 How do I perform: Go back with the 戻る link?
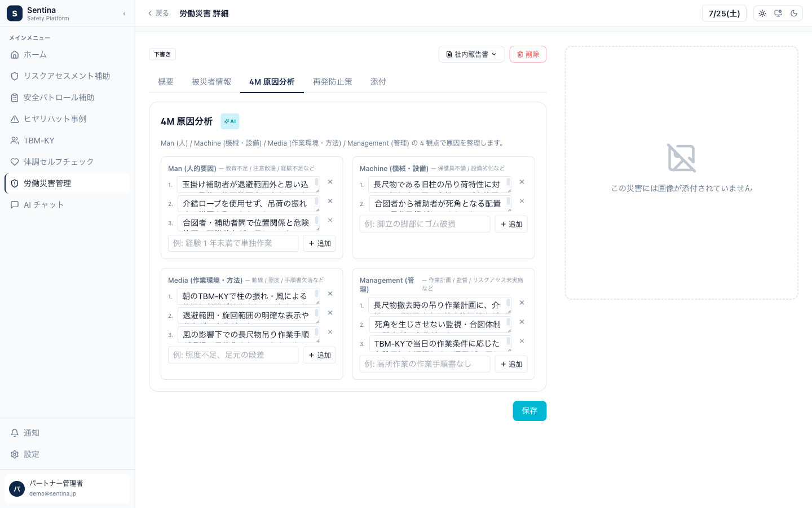[x=158, y=14]
